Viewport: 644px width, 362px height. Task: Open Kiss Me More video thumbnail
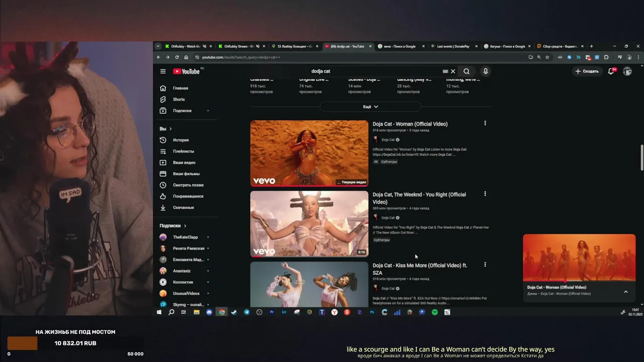pyautogui.click(x=309, y=284)
